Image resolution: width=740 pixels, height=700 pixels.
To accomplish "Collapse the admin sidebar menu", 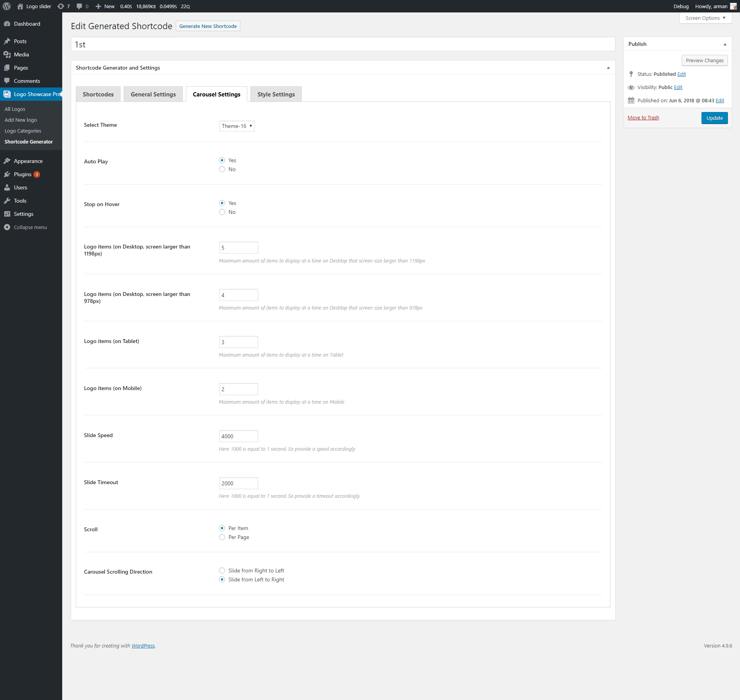I will point(30,227).
